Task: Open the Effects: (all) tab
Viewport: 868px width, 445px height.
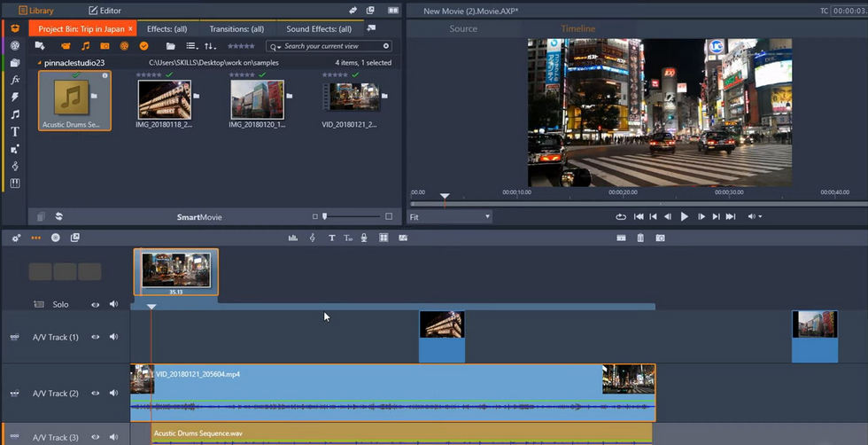Action: 167,29
